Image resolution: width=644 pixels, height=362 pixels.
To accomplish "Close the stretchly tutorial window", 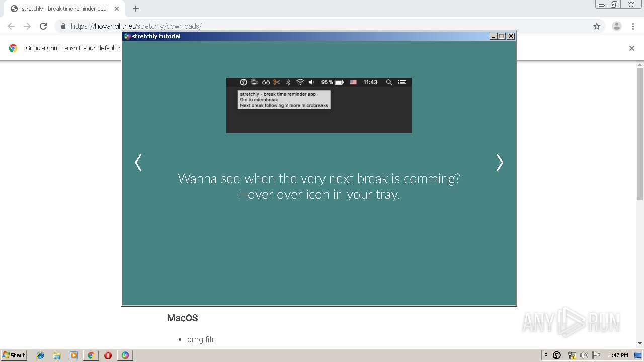I will (511, 36).
